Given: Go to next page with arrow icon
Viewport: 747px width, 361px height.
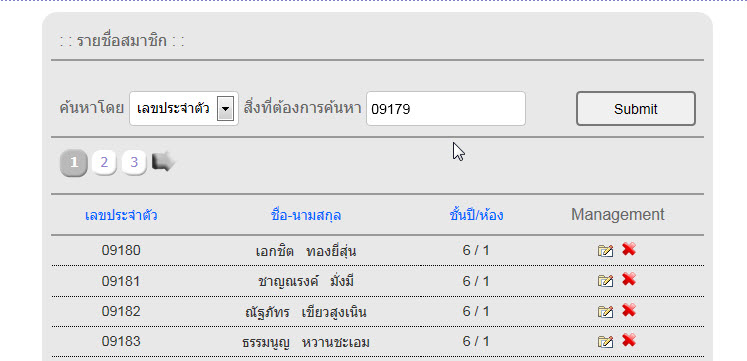Looking at the screenshot, I should (163, 162).
